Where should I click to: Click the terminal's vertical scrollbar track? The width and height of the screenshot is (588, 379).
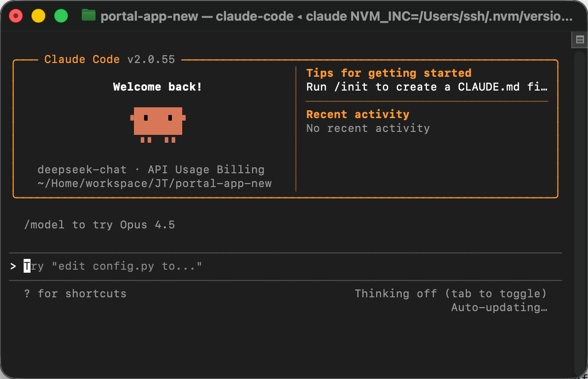[580, 207]
